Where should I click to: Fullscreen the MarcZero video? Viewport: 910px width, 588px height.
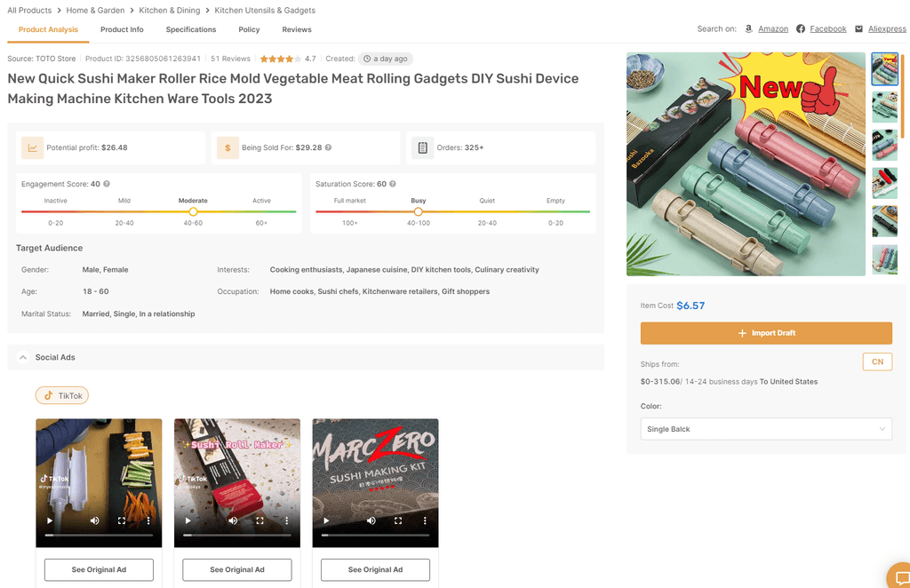(397, 520)
